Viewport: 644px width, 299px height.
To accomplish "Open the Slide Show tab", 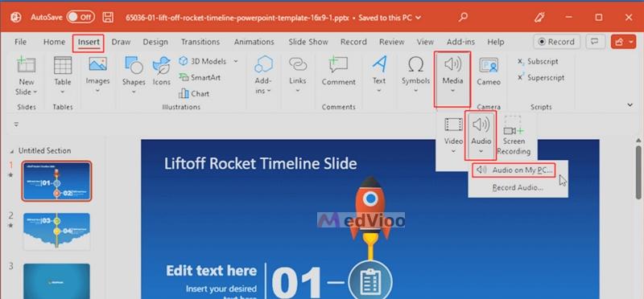I will point(308,42).
